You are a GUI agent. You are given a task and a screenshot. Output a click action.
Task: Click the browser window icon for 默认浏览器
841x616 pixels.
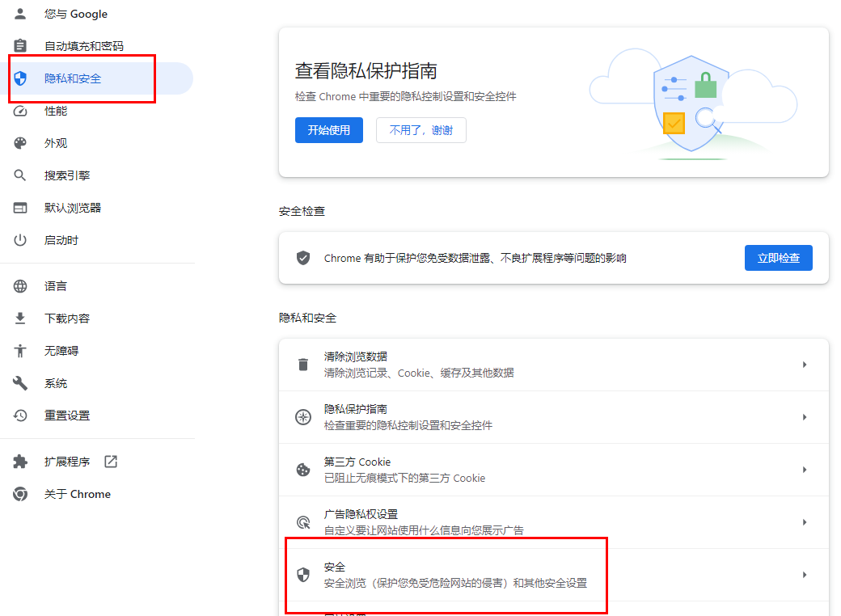(x=20, y=208)
